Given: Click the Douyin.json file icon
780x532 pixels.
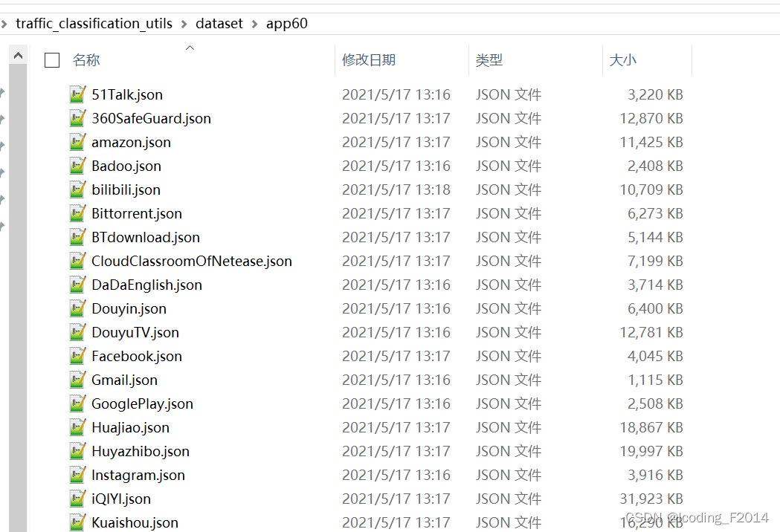Looking at the screenshot, I should point(77,308).
